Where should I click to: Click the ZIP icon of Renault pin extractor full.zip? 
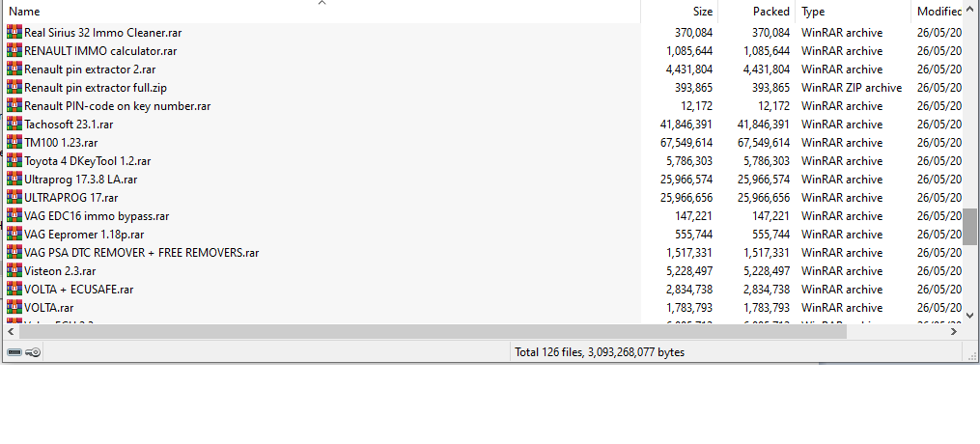(14, 88)
